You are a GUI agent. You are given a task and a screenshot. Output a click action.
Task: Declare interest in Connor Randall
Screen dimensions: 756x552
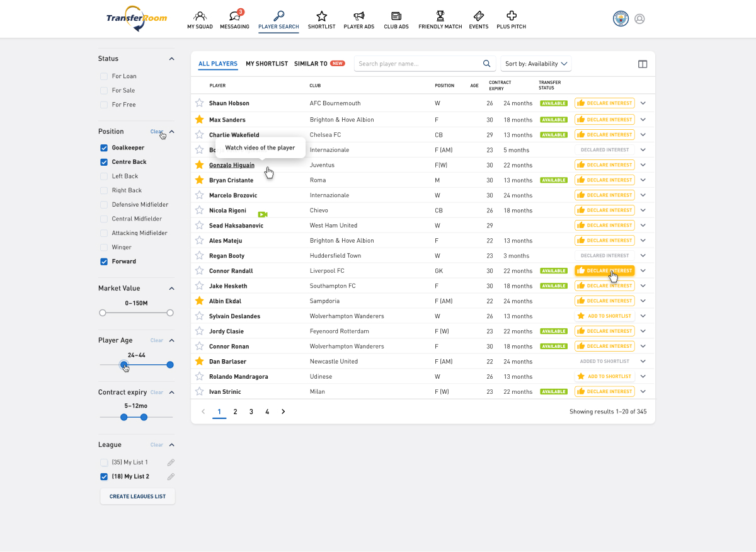[604, 271]
